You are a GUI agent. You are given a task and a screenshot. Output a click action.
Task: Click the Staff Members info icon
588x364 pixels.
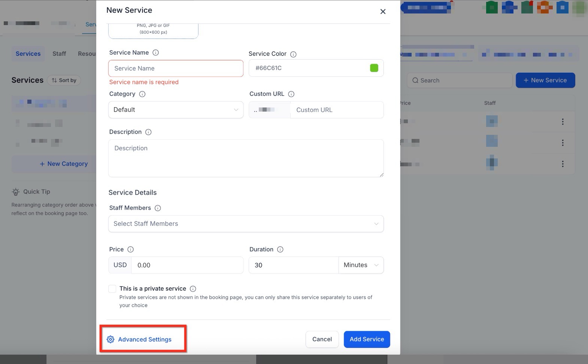tap(158, 208)
